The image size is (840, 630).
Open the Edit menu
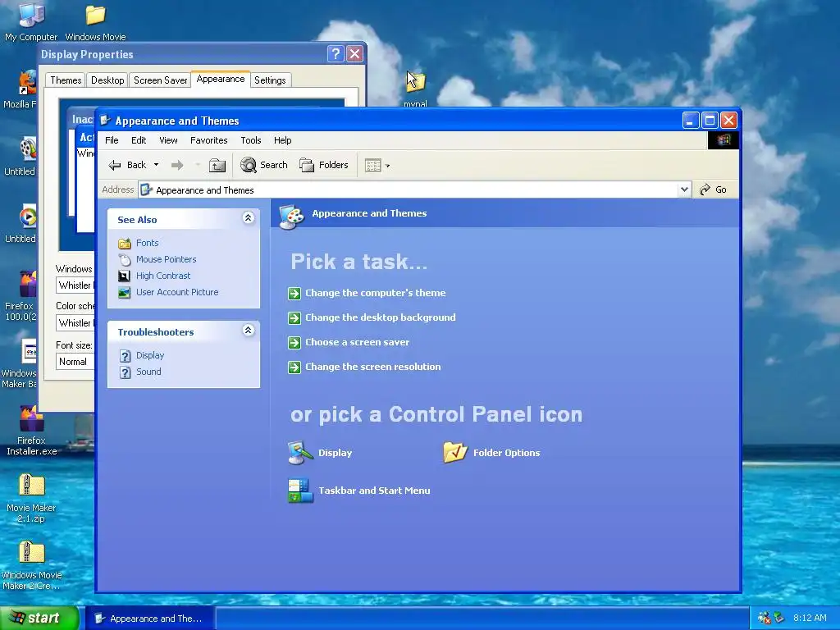pos(138,140)
